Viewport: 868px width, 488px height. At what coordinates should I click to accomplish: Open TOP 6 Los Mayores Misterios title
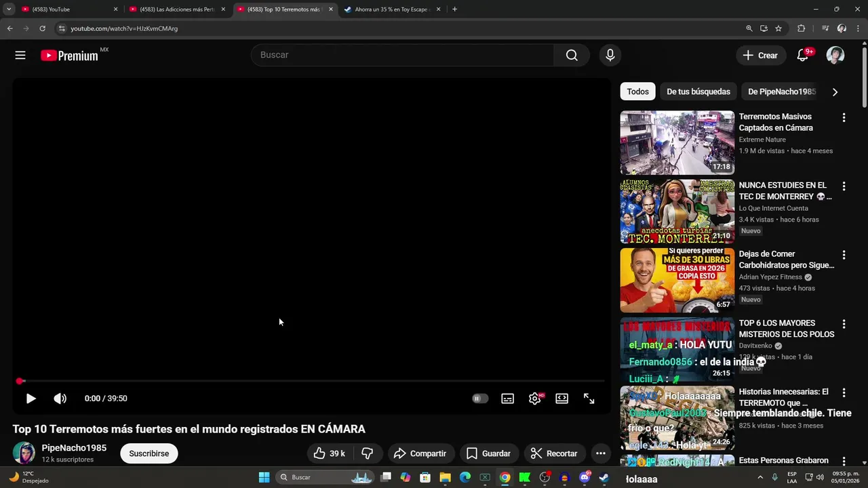[x=787, y=329]
